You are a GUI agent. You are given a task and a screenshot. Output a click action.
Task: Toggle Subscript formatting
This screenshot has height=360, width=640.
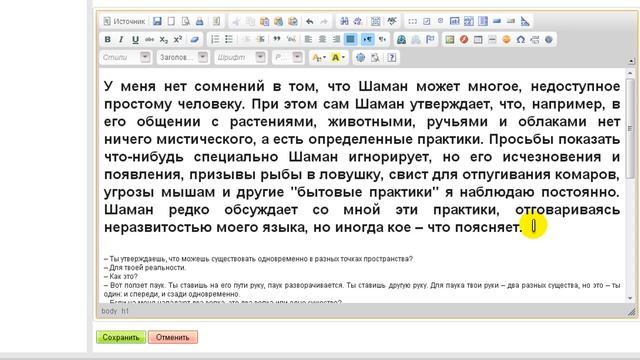click(x=164, y=40)
